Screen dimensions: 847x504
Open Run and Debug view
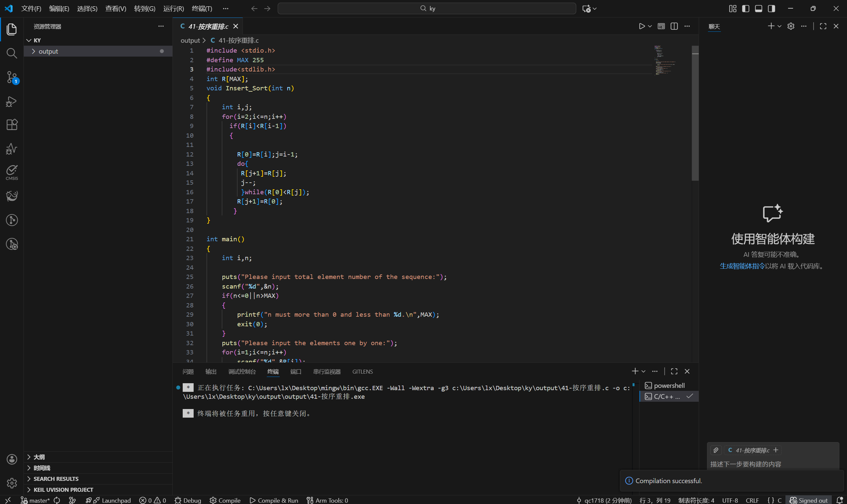12,101
